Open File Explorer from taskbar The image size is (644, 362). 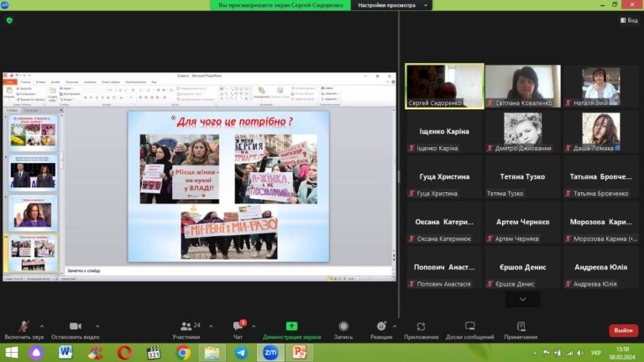pyautogui.click(x=212, y=353)
